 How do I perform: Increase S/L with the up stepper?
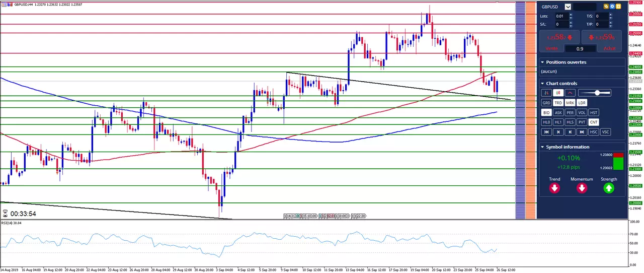(571, 23)
